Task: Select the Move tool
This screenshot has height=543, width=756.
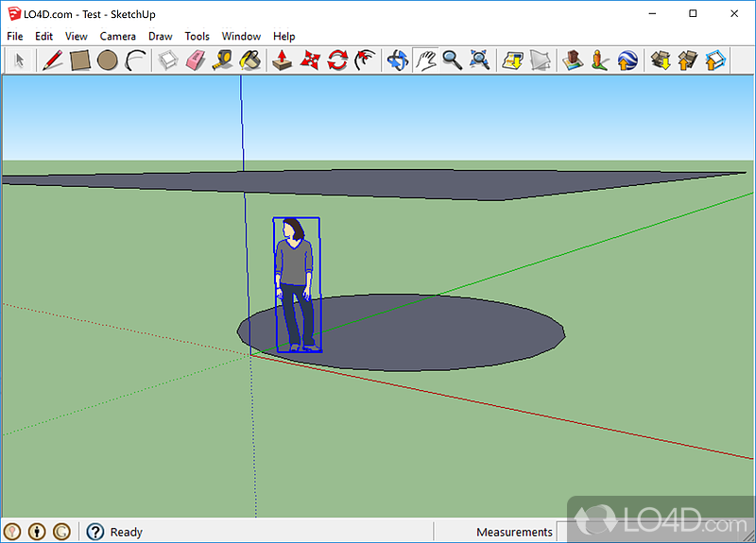Action: [x=309, y=60]
